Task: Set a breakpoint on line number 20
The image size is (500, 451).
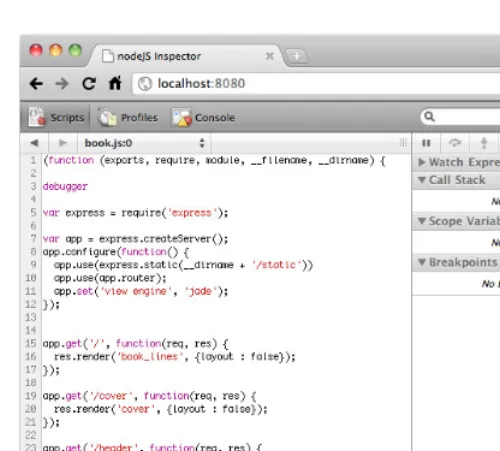Action: pyautogui.click(x=30, y=409)
